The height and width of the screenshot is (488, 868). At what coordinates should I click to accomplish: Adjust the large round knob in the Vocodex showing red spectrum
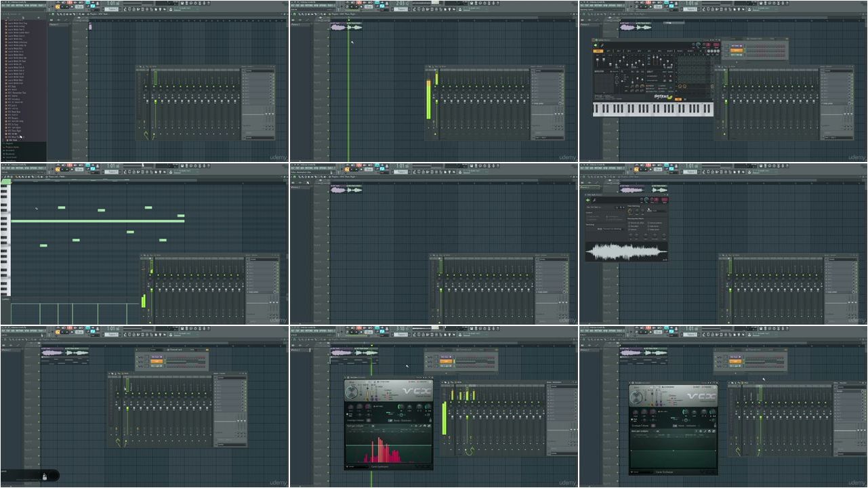click(352, 393)
